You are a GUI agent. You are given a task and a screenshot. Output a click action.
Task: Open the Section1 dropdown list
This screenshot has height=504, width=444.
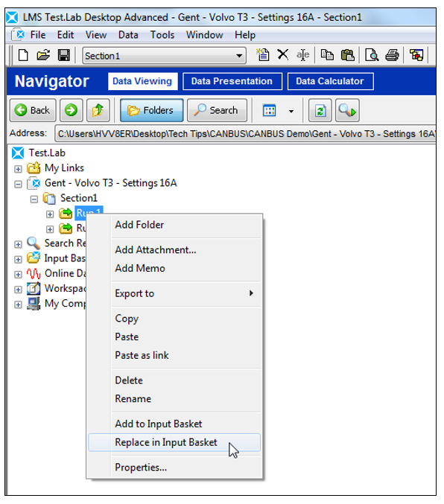pyautogui.click(x=239, y=56)
